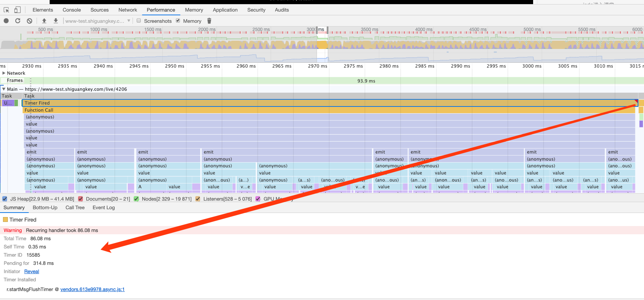Click the 93.9 ms frame bar
Viewport: 644px width, 300px height.
coord(366,81)
